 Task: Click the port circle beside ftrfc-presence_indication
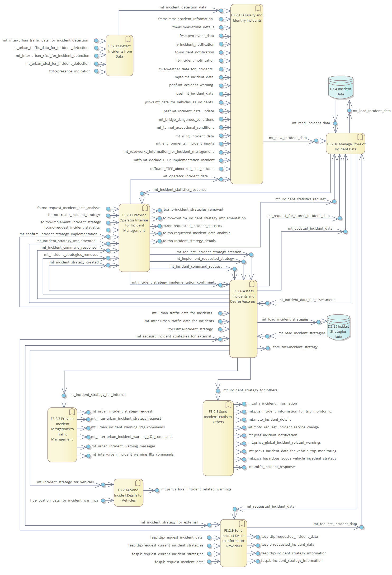[96, 71]
